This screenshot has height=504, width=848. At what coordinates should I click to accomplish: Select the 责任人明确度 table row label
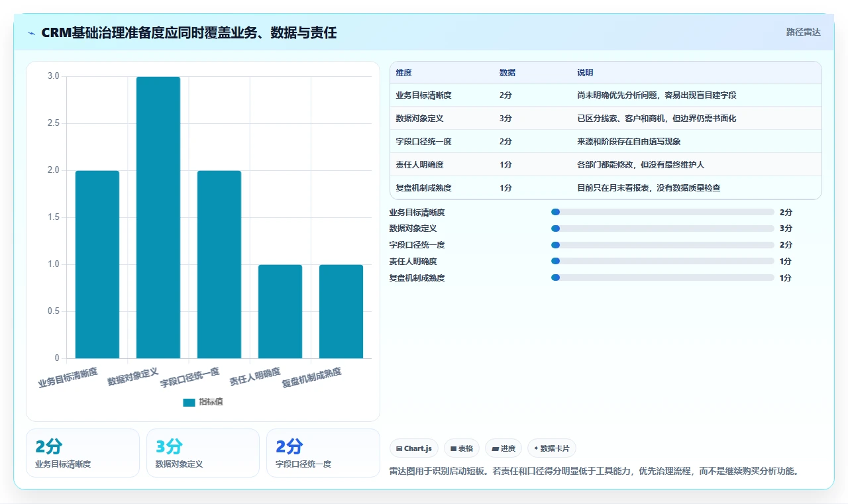[x=419, y=165]
